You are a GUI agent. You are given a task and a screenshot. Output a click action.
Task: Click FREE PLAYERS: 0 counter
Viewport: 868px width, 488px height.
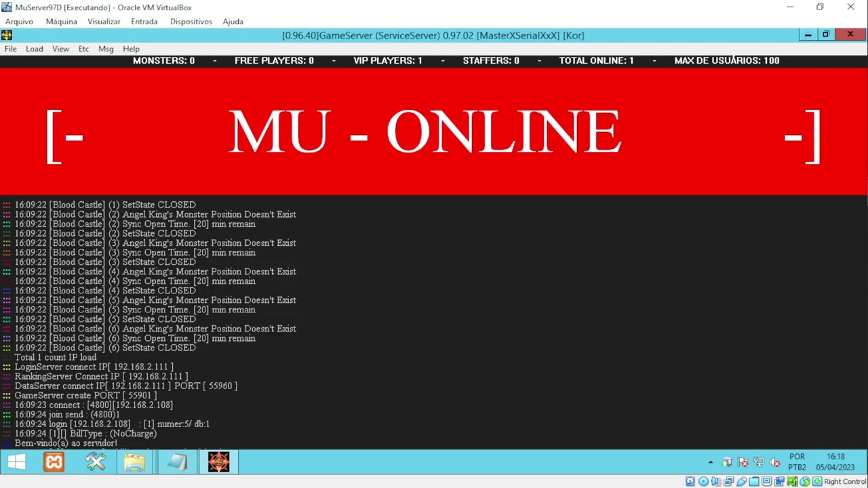tap(274, 60)
